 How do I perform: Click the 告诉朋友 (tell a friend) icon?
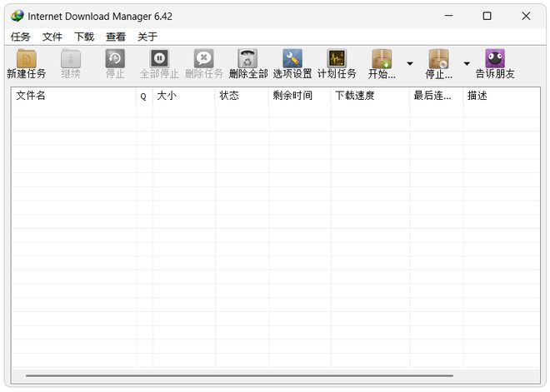click(x=495, y=58)
